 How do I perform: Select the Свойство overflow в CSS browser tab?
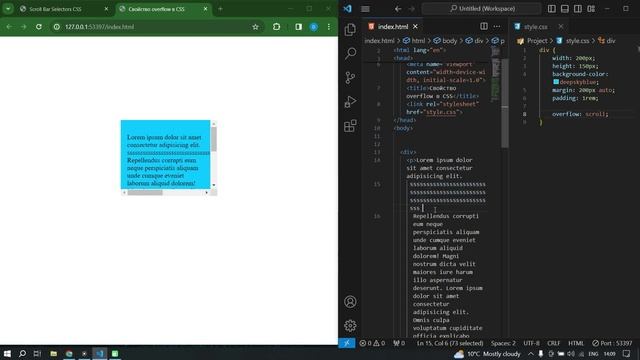tap(156, 9)
